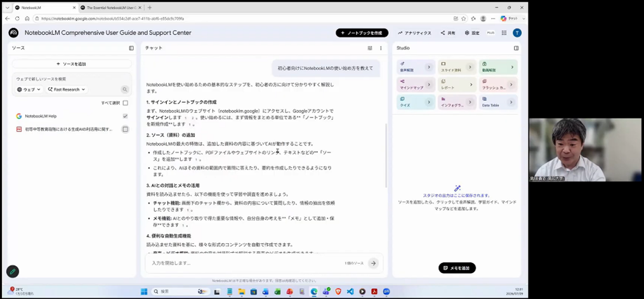This screenshot has width=644, height=299.
Task: Generate クイズ from Studio panel
Action: click(x=416, y=102)
